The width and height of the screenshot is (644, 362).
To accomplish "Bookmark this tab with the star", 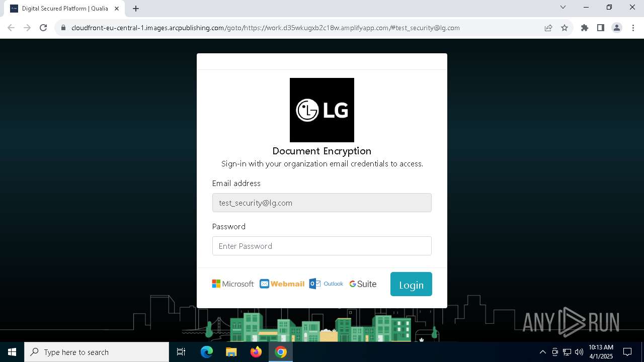I will point(565,28).
